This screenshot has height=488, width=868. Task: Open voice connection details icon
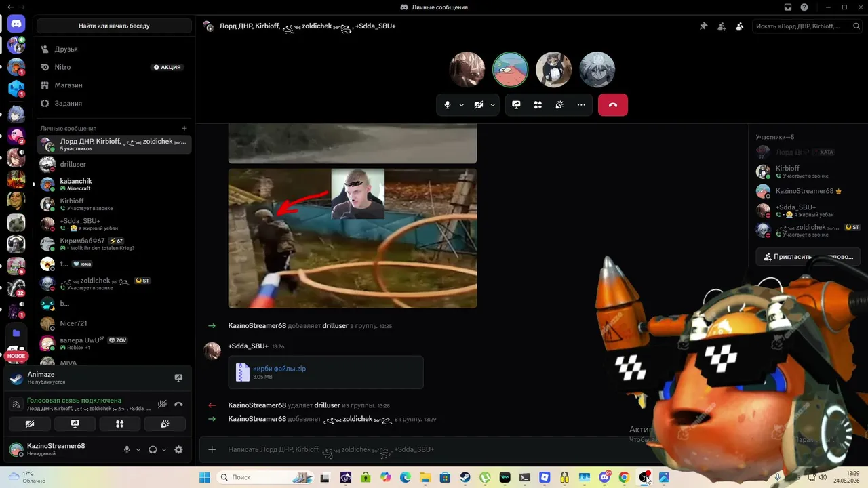tap(16, 404)
